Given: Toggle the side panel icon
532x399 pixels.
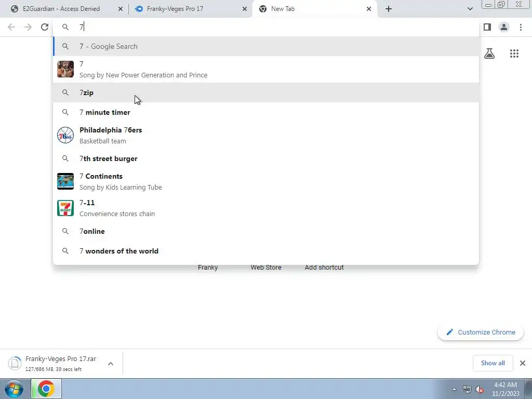Looking at the screenshot, I should pyautogui.click(x=487, y=27).
